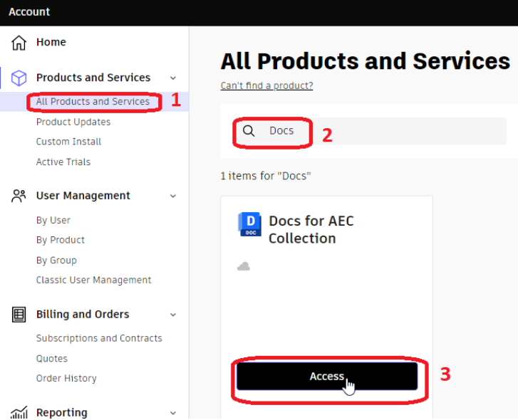The width and height of the screenshot is (518, 420).
Task: Click the Billing and Orders list icon
Action: click(x=19, y=315)
